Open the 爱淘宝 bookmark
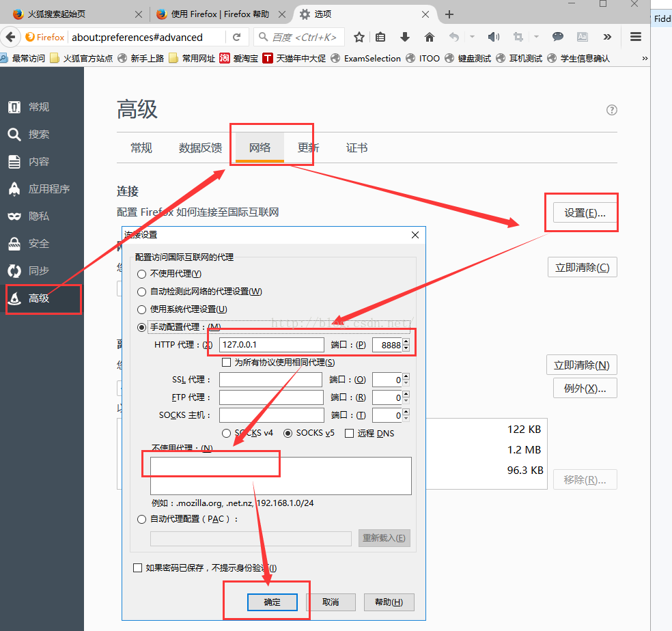The height and width of the screenshot is (631, 672). pyautogui.click(x=239, y=58)
